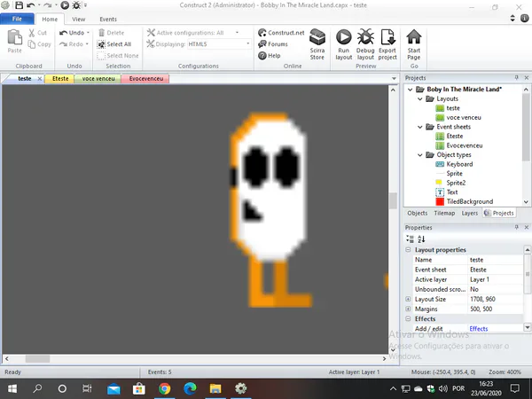Open the Undo history dropdown arrow
The image size is (532, 399).
click(88, 33)
